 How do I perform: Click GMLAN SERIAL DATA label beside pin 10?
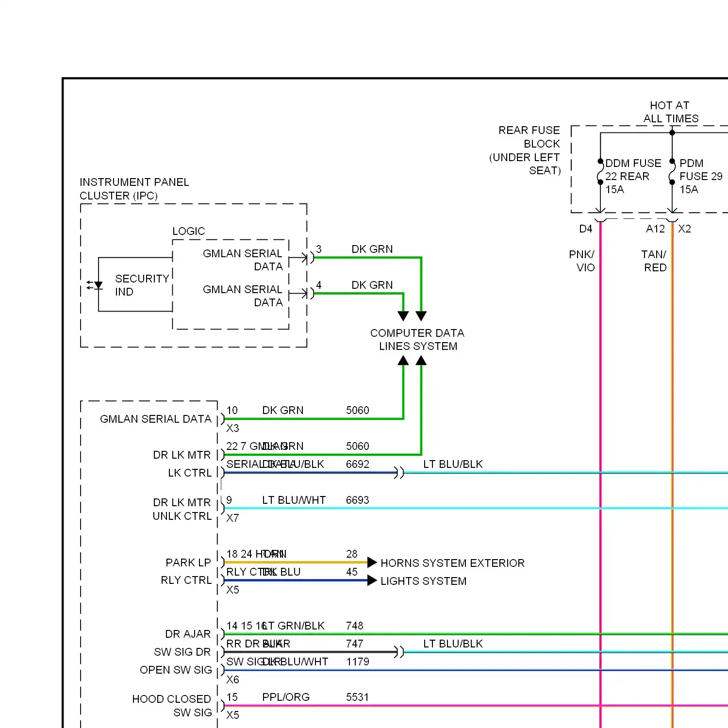[x=156, y=419]
